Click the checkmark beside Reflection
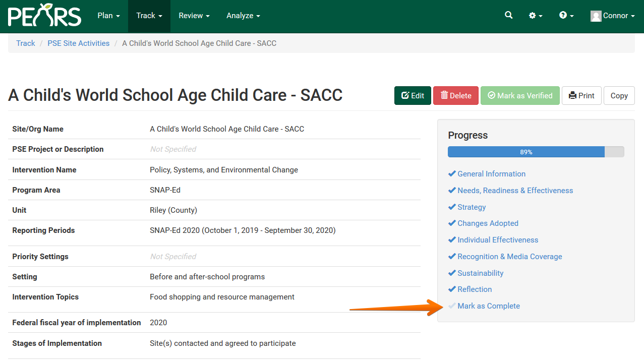Screen dimensions: 644x361 pyautogui.click(x=452, y=289)
